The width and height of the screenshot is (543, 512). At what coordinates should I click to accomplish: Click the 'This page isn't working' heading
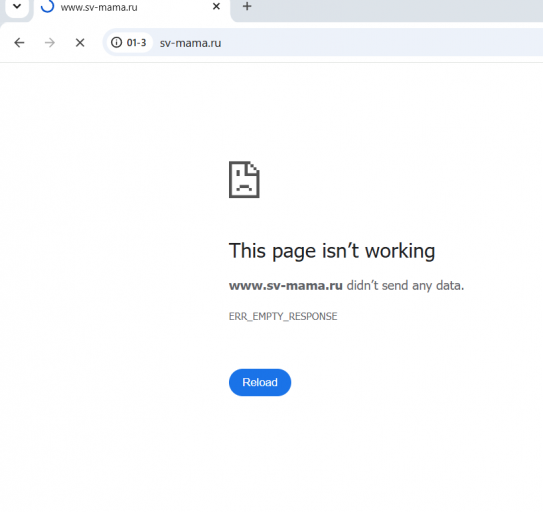332,251
